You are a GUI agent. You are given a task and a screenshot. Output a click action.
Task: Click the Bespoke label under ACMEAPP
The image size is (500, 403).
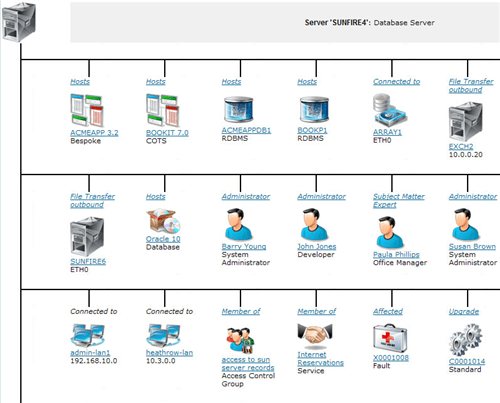pos(85,141)
